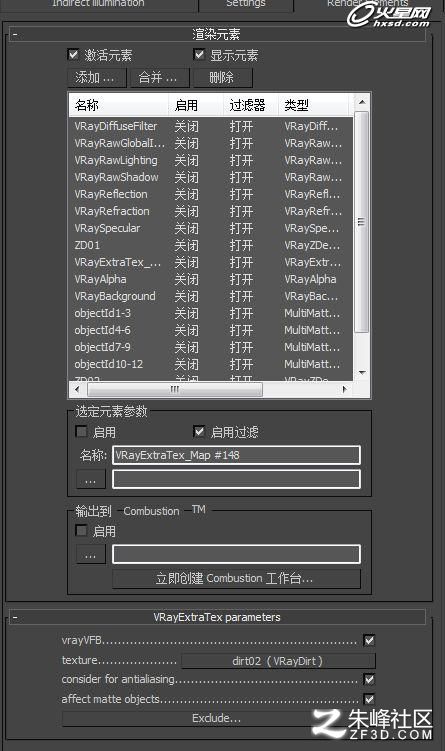The width and height of the screenshot is (445, 751).
Task: Click the horizontal scroll left arrow
Action: [x=77, y=389]
